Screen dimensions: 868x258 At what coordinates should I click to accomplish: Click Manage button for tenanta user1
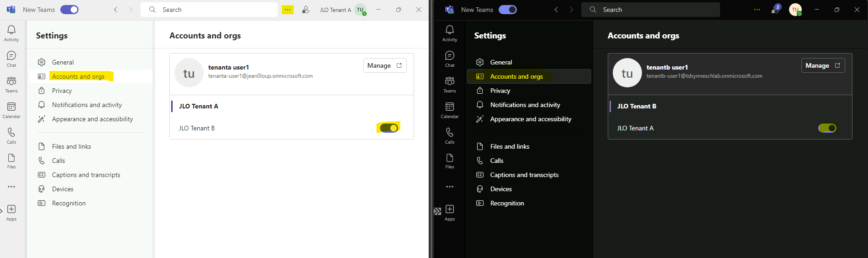(x=385, y=65)
